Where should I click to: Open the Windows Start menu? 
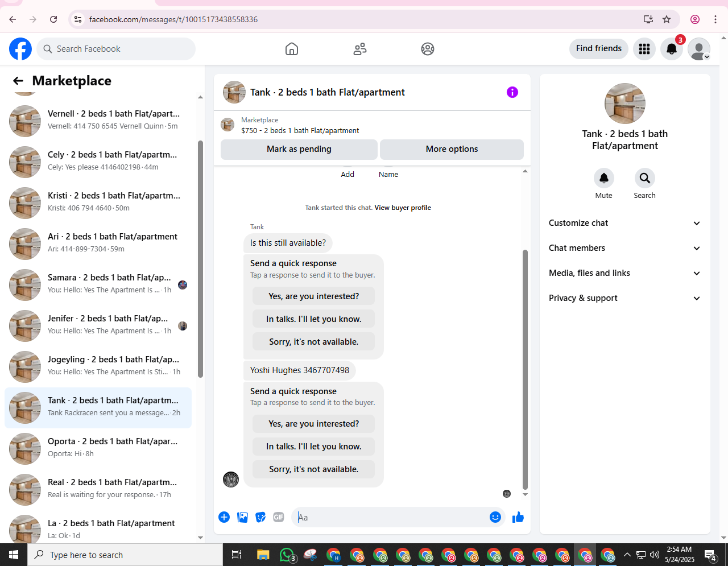coord(14,555)
